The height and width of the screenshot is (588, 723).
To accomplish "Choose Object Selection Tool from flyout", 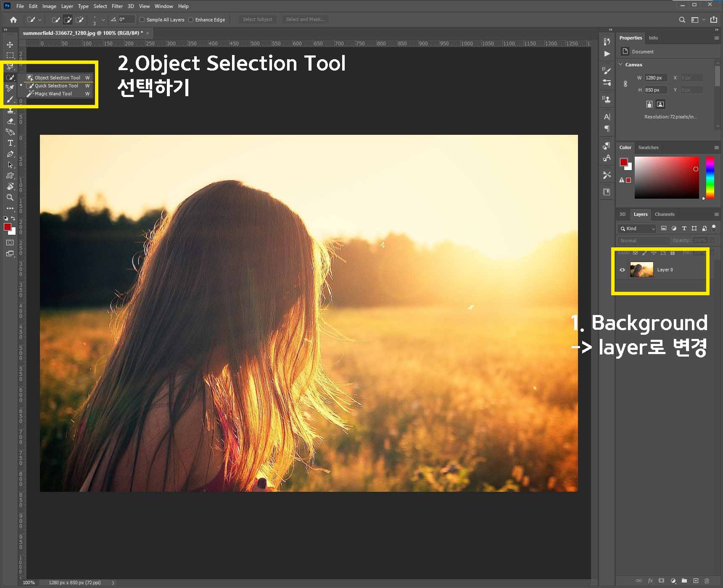I will click(58, 78).
